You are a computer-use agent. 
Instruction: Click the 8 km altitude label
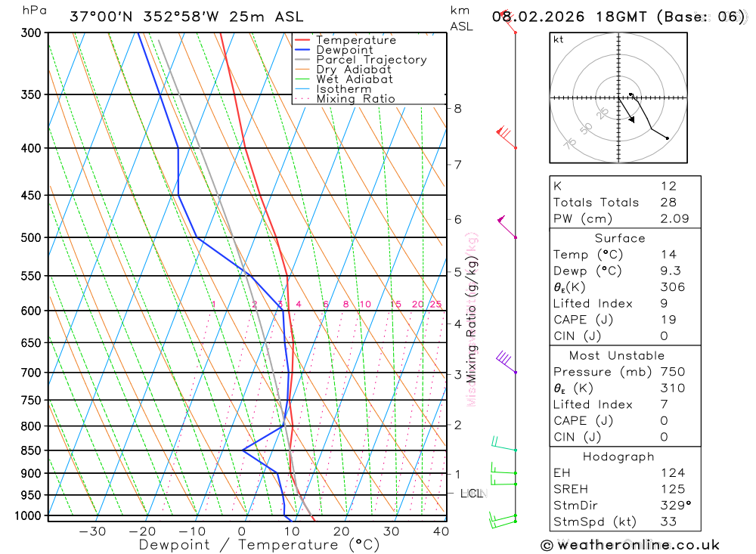(457, 109)
